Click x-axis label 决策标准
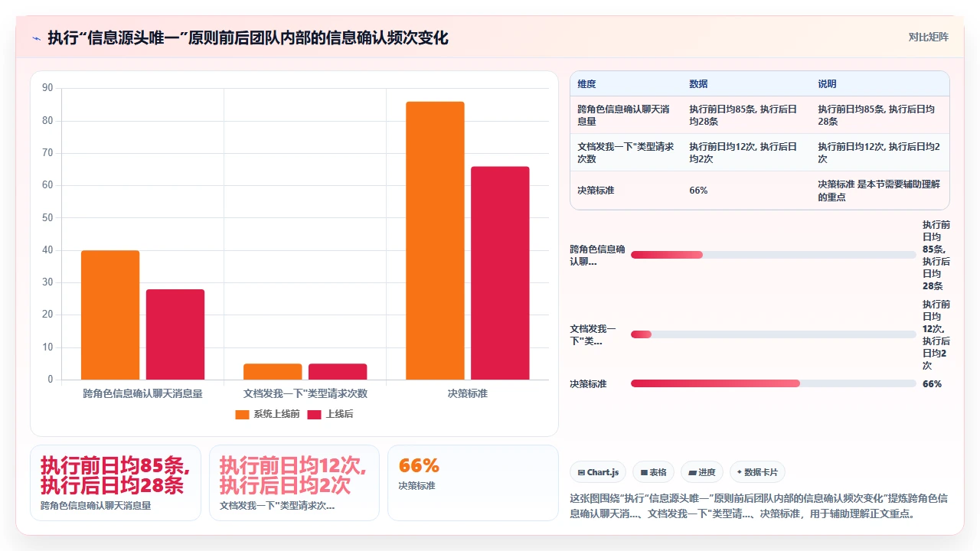The height and width of the screenshot is (551, 980). 467,393
